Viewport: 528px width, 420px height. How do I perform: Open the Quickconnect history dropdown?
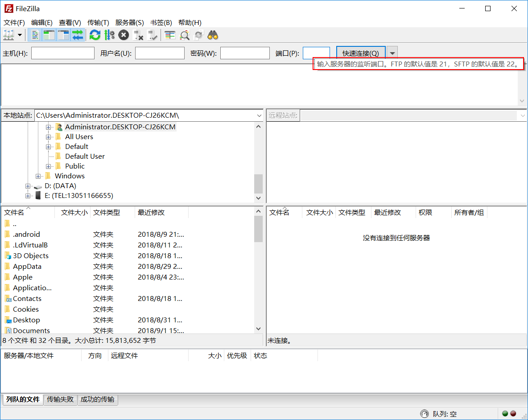[392, 52]
